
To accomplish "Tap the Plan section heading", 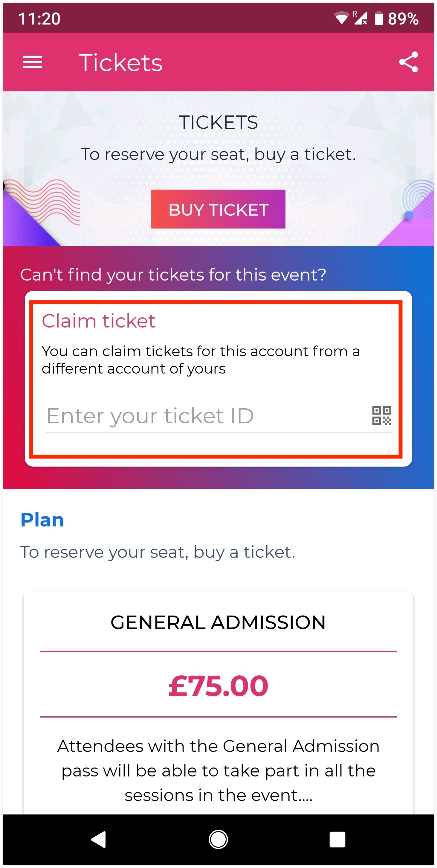I will pyautogui.click(x=42, y=520).
